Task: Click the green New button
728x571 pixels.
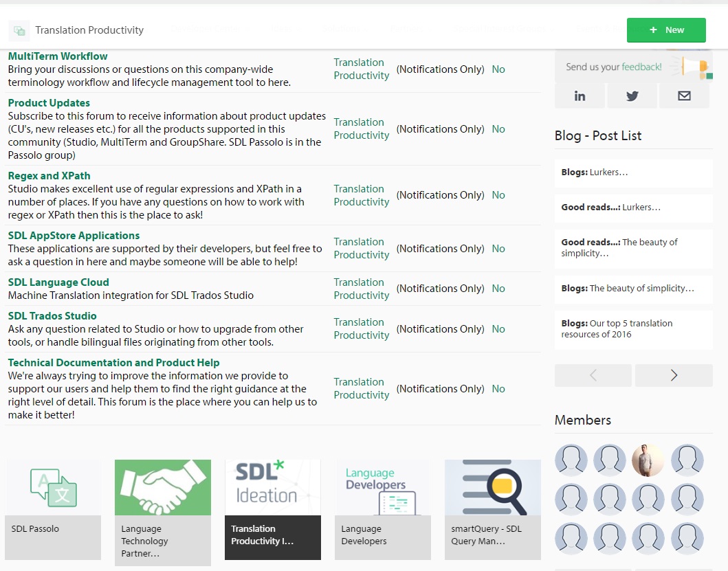Action: point(666,30)
